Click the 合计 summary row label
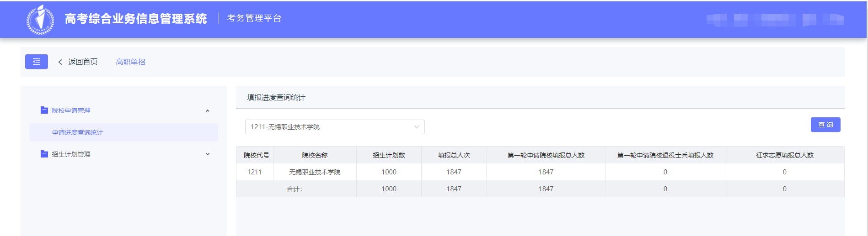 [x=295, y=189]
